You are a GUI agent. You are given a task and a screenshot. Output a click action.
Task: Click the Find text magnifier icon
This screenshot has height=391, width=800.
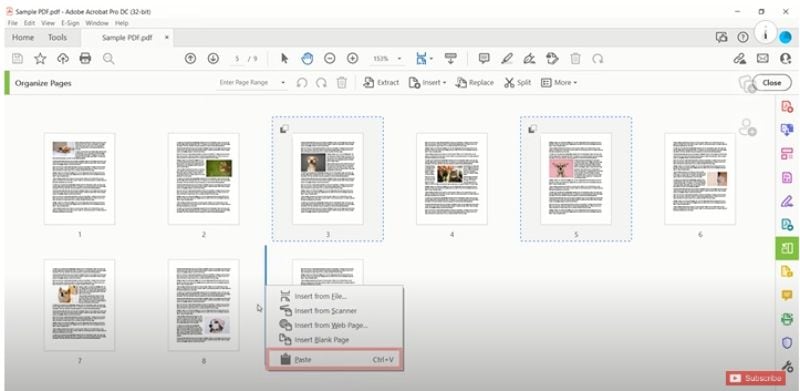point(108,59)
